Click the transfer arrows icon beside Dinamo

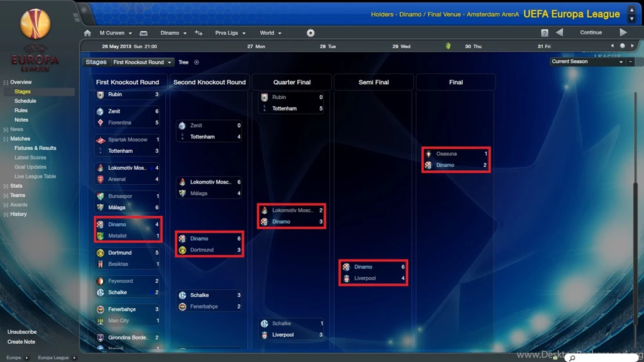click(x=199, y=33)
